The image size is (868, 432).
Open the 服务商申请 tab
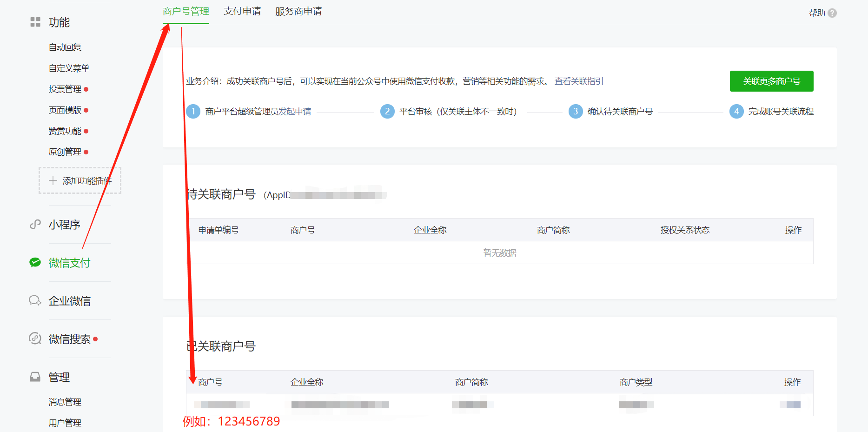coord(298,11)
